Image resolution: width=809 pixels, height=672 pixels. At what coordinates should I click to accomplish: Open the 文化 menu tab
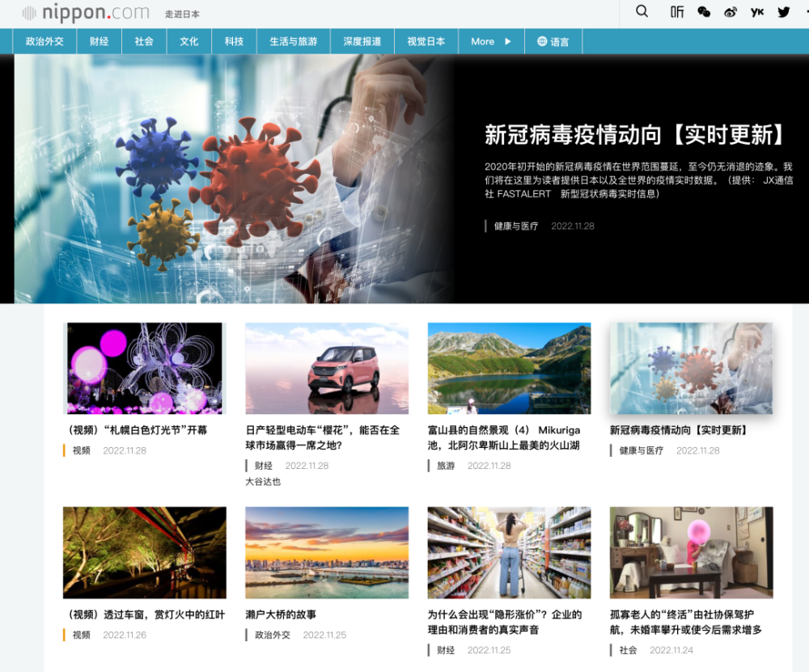(x=188, y=41)
